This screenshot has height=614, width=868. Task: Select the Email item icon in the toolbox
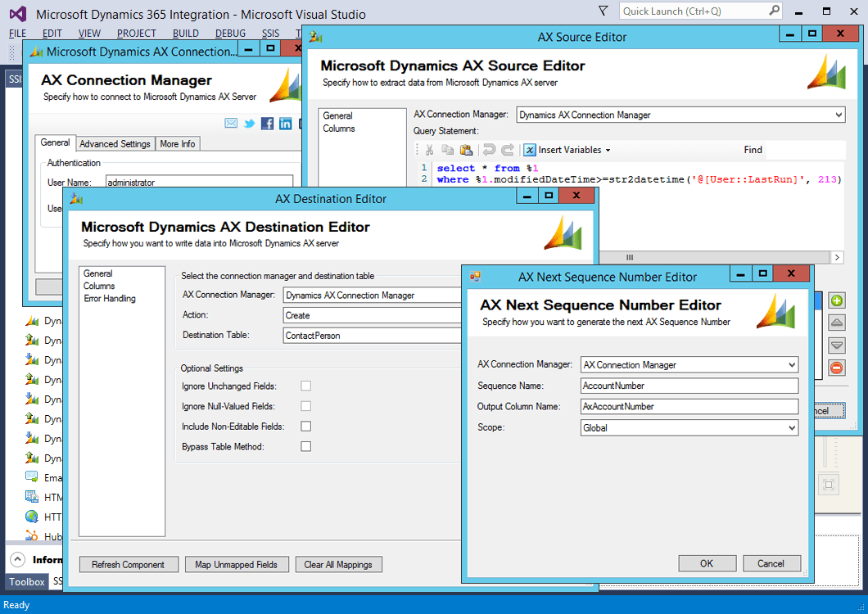(32, 476)
